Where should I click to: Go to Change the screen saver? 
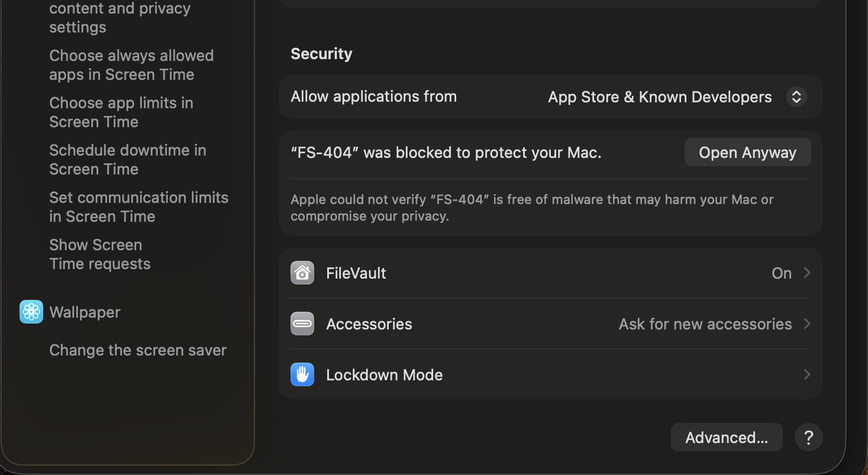[x=138, y=350]
